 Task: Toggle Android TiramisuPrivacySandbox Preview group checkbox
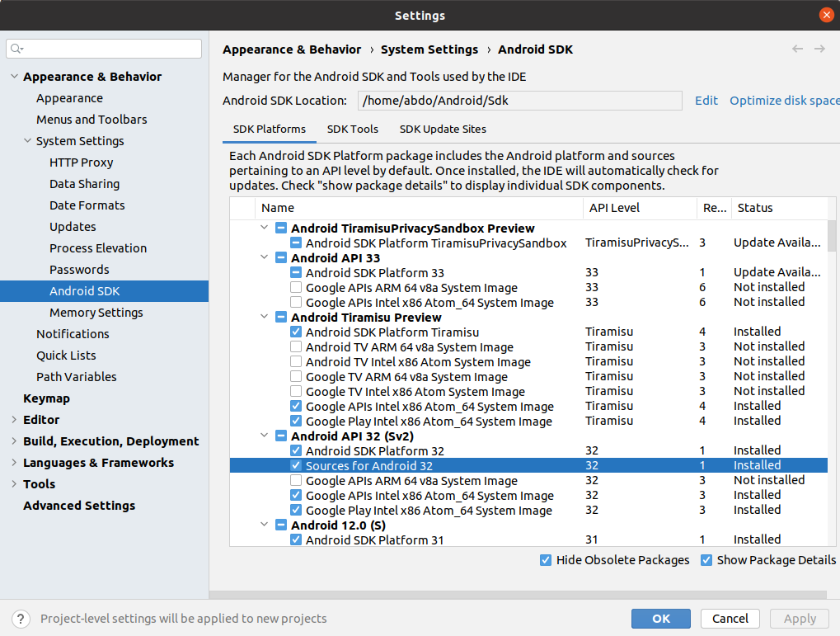tap(281, 228)
